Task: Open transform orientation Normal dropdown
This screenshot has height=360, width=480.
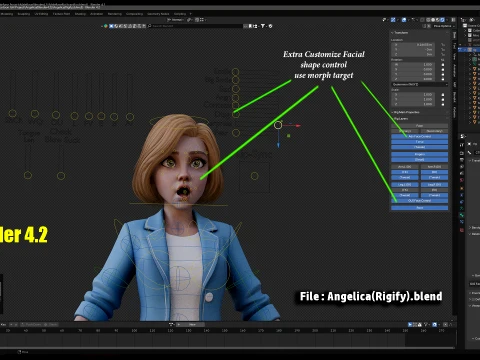Action: (x=176, y=20)
